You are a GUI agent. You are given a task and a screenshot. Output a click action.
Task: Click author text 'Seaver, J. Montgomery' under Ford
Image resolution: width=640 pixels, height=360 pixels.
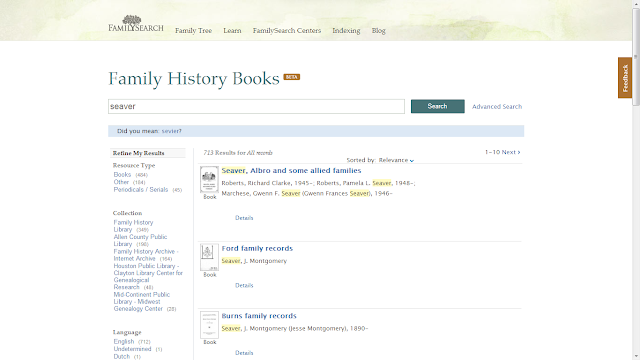[254, 261]
